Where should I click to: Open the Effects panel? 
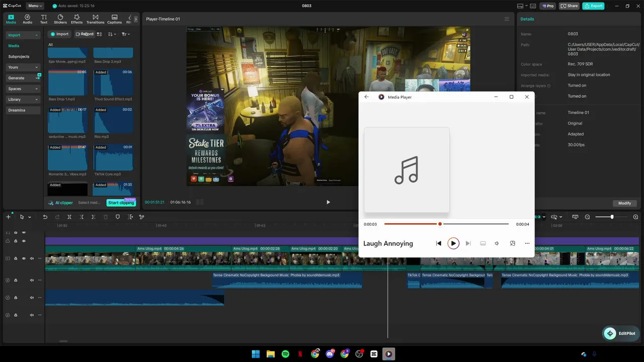tap(76, 19)
